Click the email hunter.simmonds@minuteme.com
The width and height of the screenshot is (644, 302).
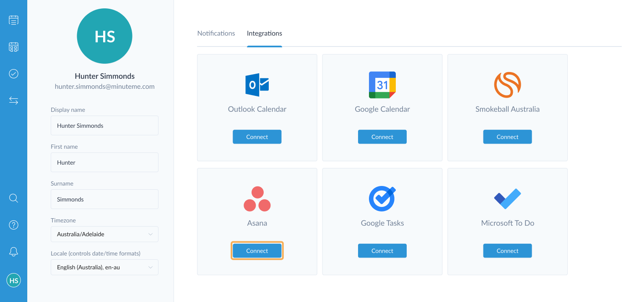[x=105, y=87]
